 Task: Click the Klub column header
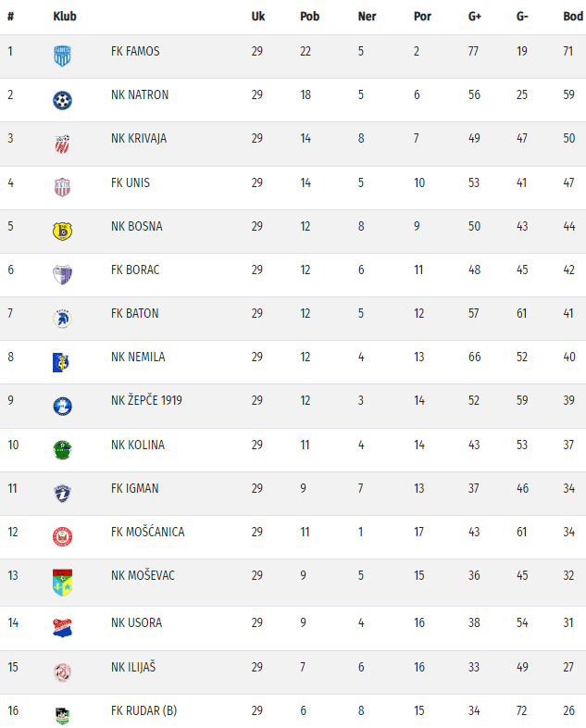coord(65,17)
